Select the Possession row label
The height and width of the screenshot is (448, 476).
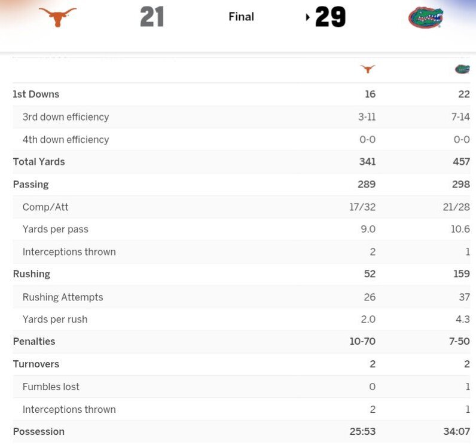click(x=38, y=432)
